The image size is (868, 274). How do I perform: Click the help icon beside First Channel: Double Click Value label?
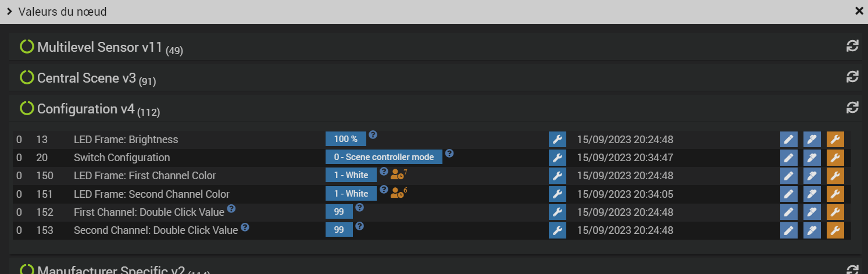(231, 208)
